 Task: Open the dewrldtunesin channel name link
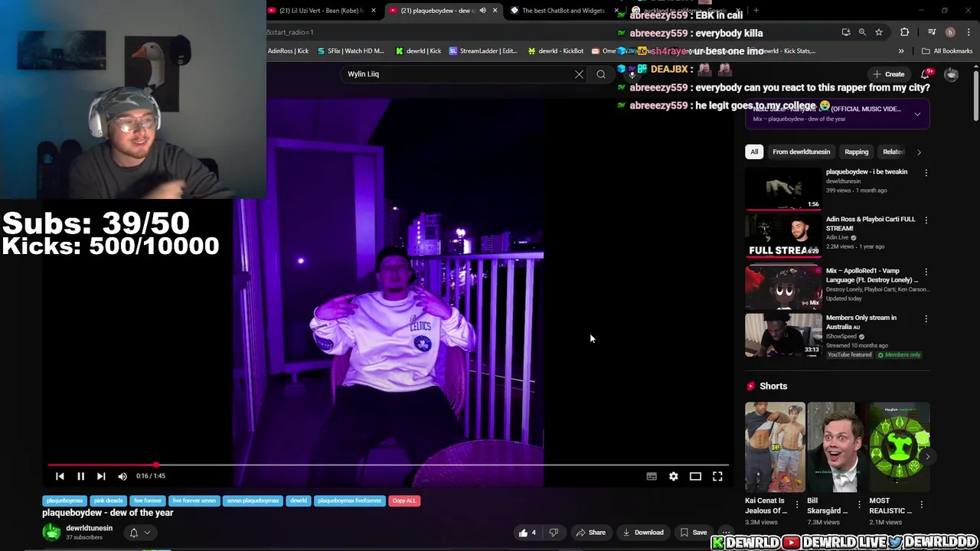pos(89,528)
